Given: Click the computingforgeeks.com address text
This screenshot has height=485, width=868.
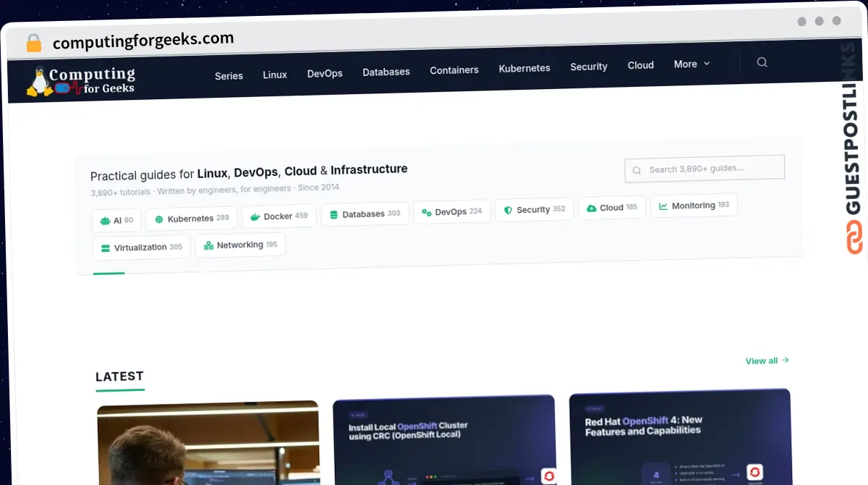Looking at the screenshot, I should (x=143, y=41).
